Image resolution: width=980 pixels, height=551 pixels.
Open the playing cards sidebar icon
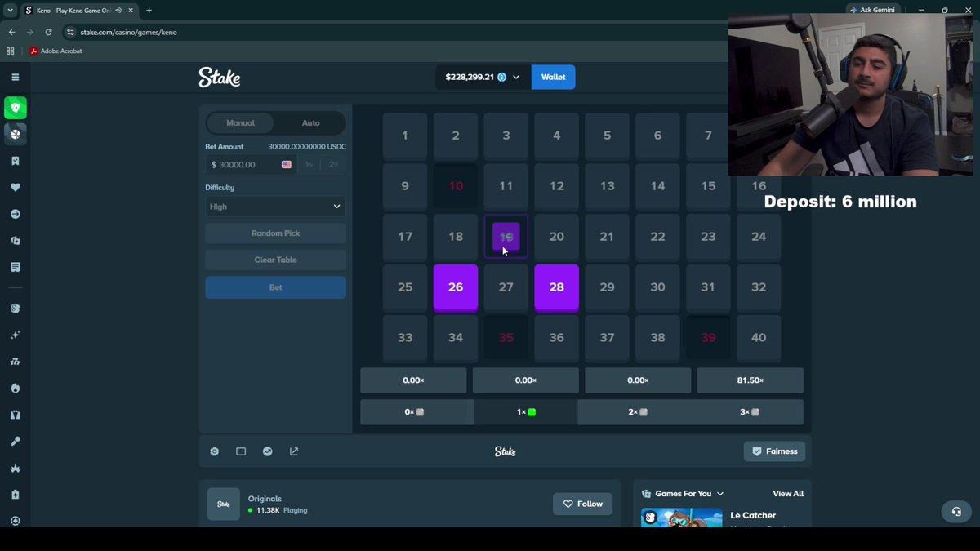[15, 241]
